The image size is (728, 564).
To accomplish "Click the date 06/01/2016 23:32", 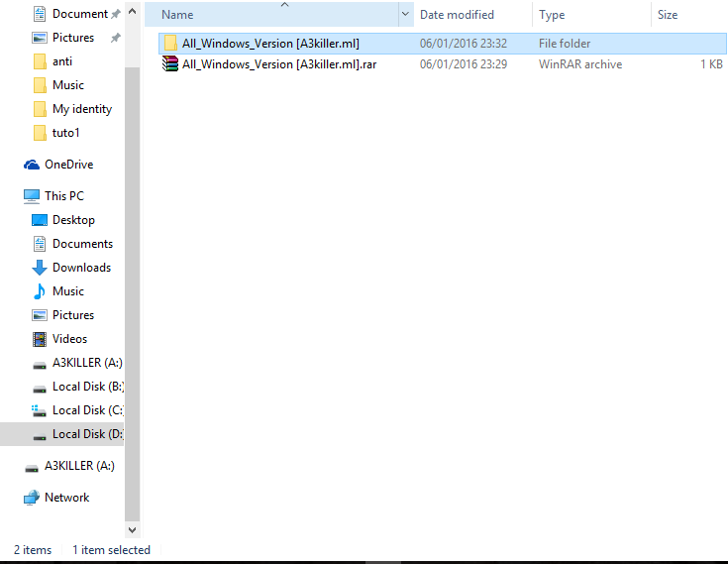I will [464, 44].
